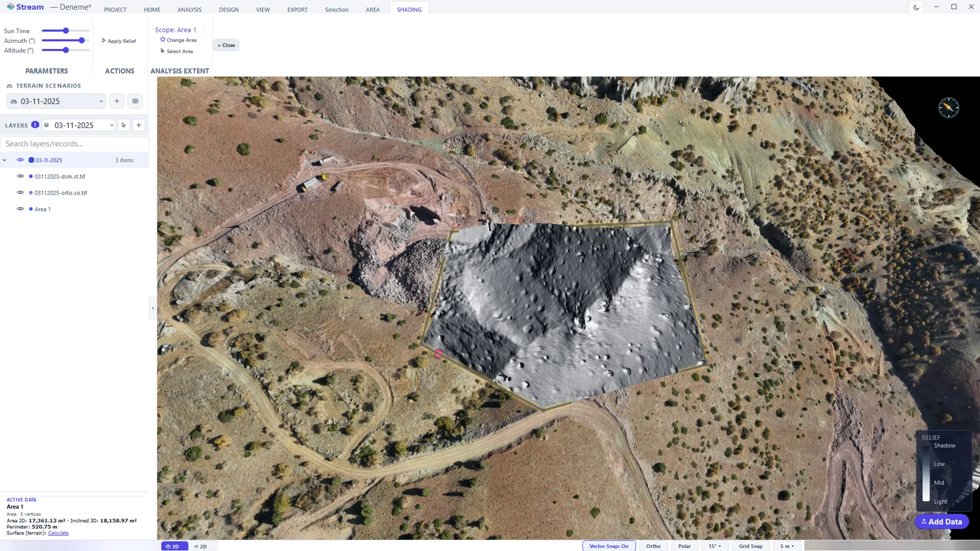Add a new layer with plus icon
Viewport: 980px width, 551px height.
click(x=139, y=125)
